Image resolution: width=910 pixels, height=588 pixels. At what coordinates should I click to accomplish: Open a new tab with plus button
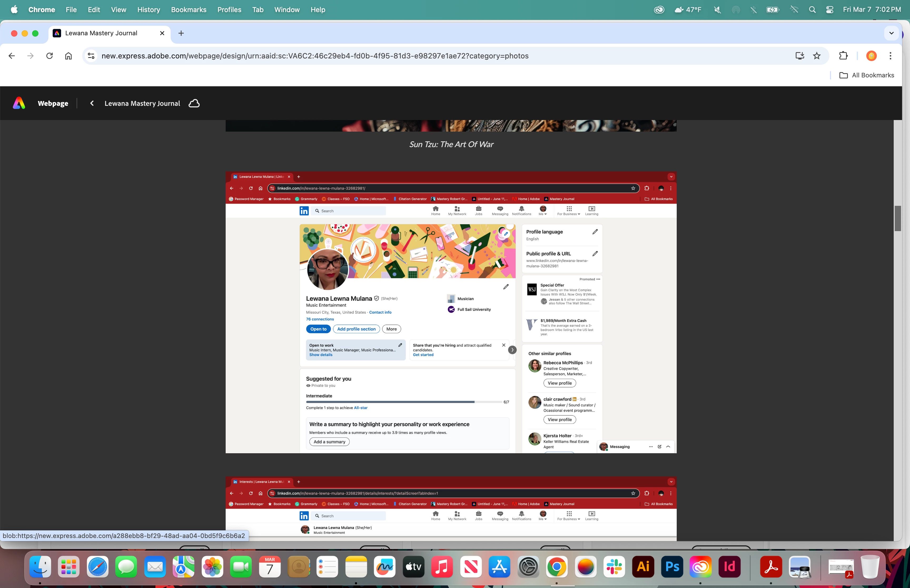[x=181, y=33]
